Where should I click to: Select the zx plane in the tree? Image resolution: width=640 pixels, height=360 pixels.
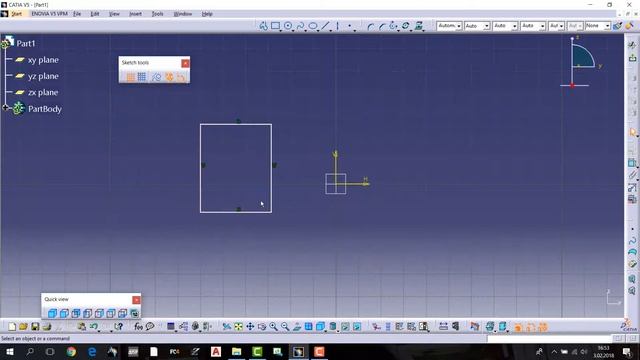(x=43, y=93)
